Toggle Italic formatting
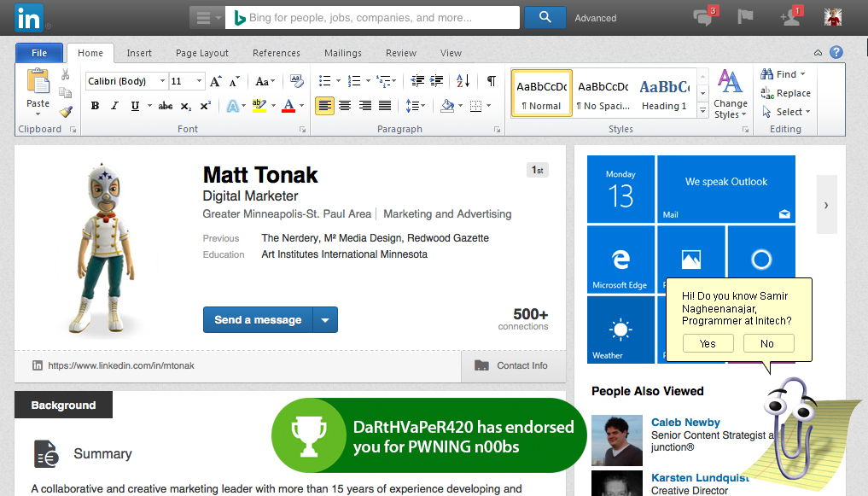868x496 pixels. [x=114, y=106]
